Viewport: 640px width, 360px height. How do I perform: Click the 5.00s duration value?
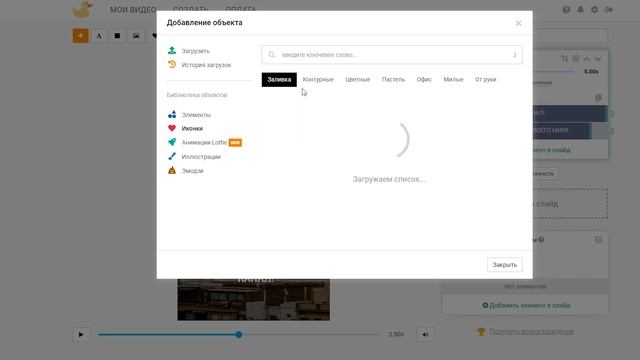(591, 71)
